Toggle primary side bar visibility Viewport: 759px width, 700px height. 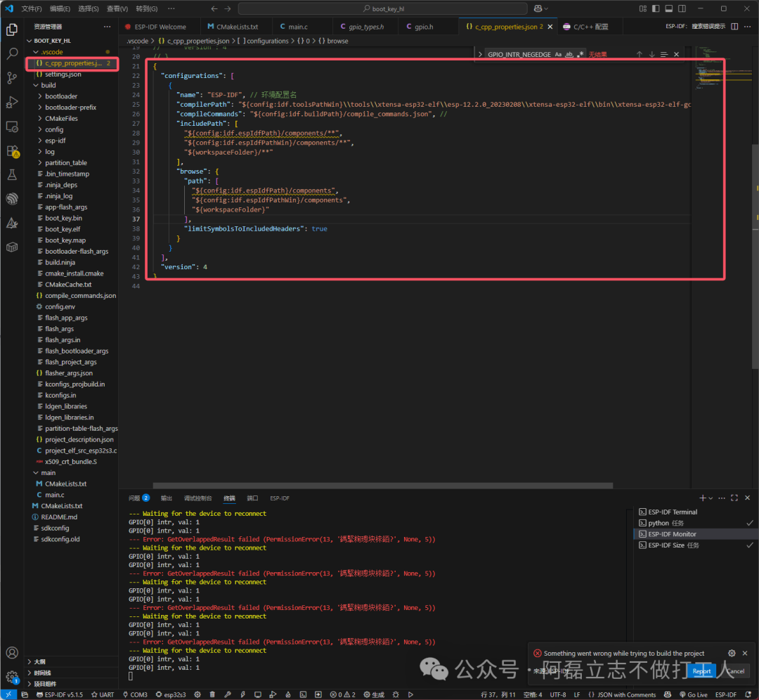point(656,8)
